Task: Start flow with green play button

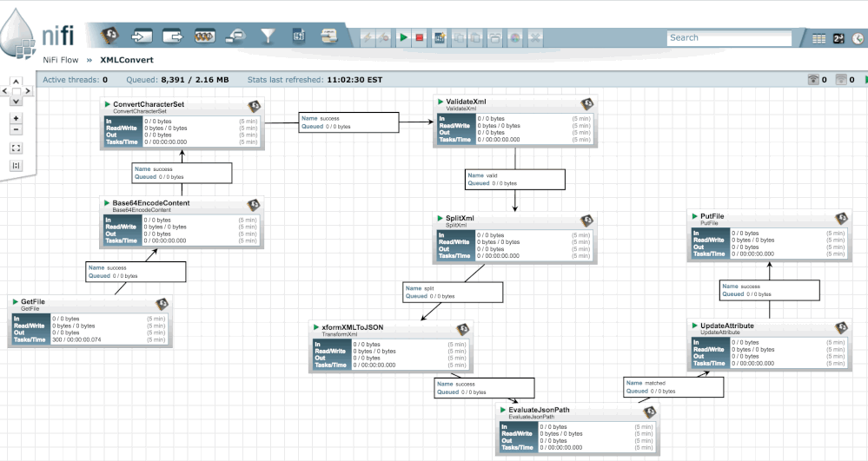Action: pos(403,37)
